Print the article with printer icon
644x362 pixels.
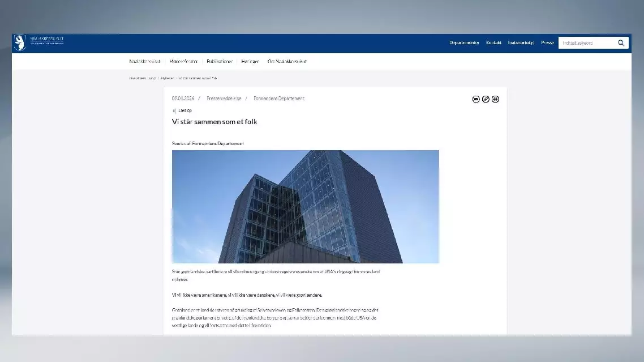pos(496,99)
